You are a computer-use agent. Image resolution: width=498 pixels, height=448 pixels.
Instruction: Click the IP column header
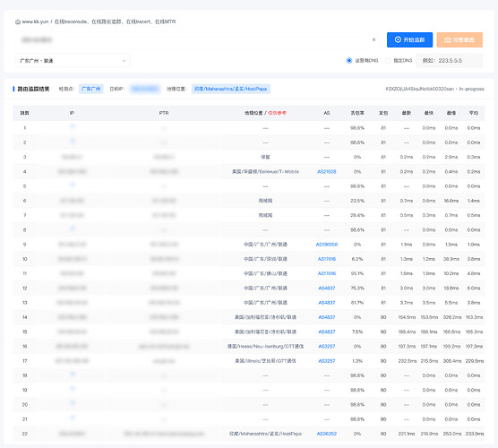(72, 113)
